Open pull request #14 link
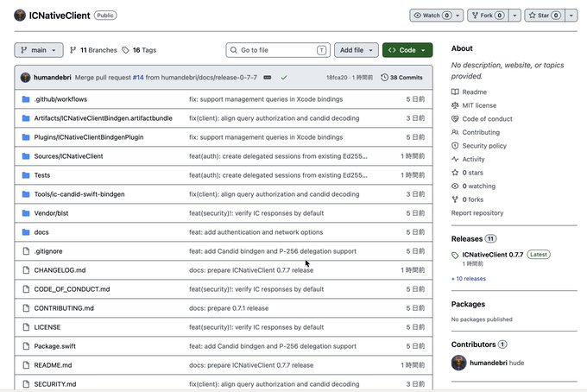 click(138, 78)
